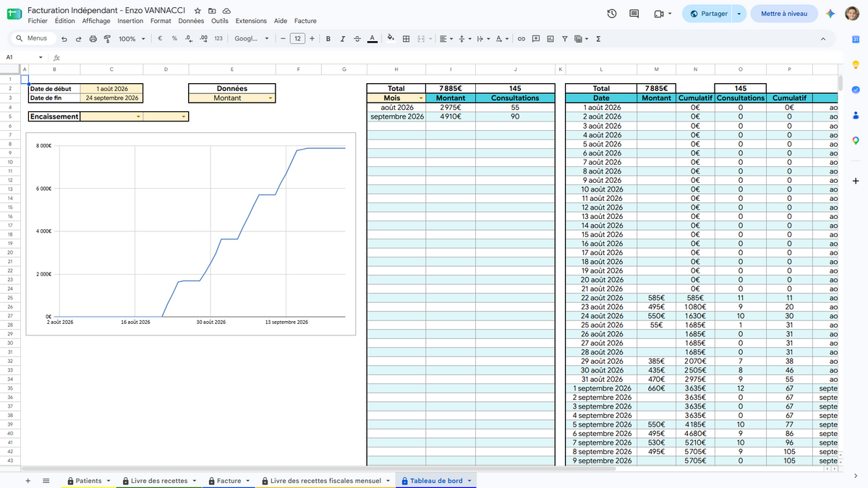Open the zoom 100% dropdown
The image size is (868, 488).
[x=132, y=39]
